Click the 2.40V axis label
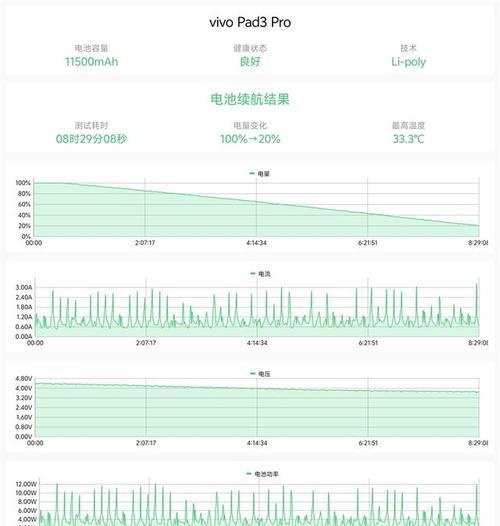Screen dimensions: 500x526 click(24, 408)
